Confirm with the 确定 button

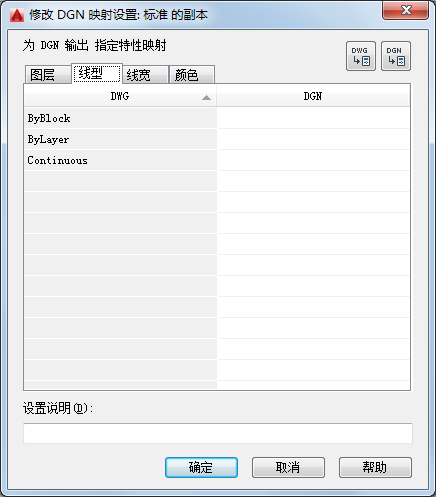(201, 467)
